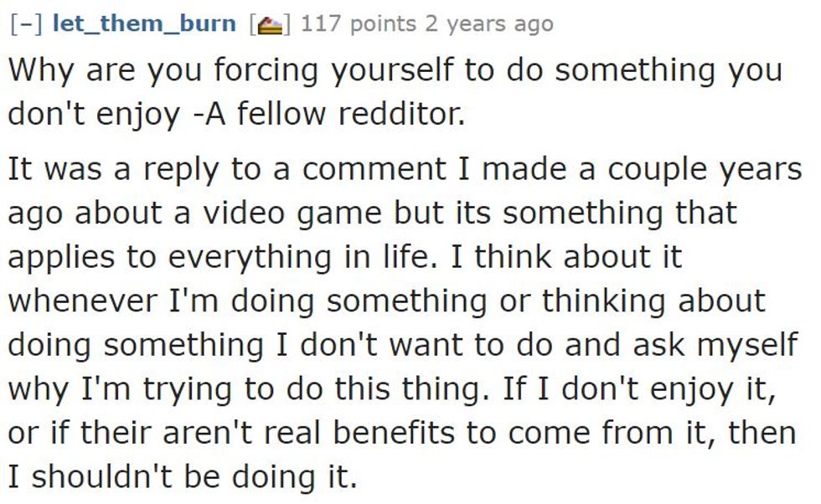The height and width of the screenshot is (504, 821).
Task: Open the let_them_burn user profile
Action: click(x=144, y=24)
